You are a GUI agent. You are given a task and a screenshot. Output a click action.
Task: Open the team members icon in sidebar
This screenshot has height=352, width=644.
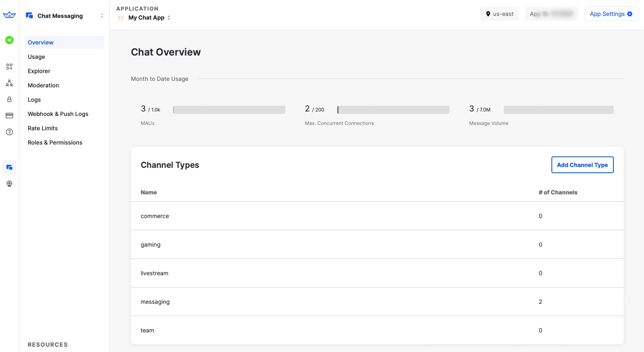[9, 83]
